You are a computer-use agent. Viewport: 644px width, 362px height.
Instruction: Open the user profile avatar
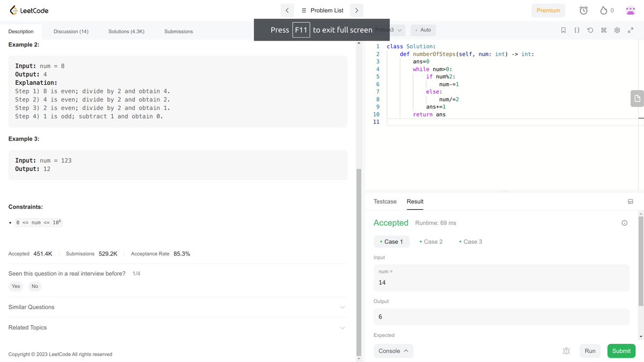tap(631, 10)
